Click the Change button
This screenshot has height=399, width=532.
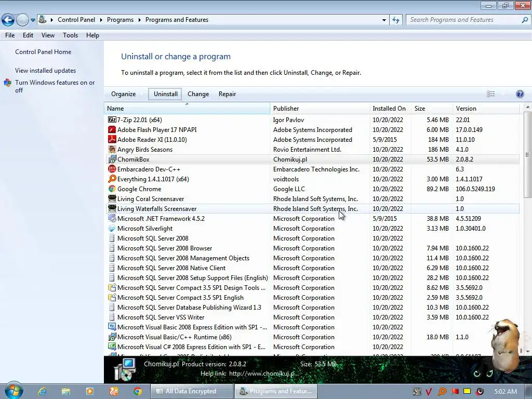(198, 94)
